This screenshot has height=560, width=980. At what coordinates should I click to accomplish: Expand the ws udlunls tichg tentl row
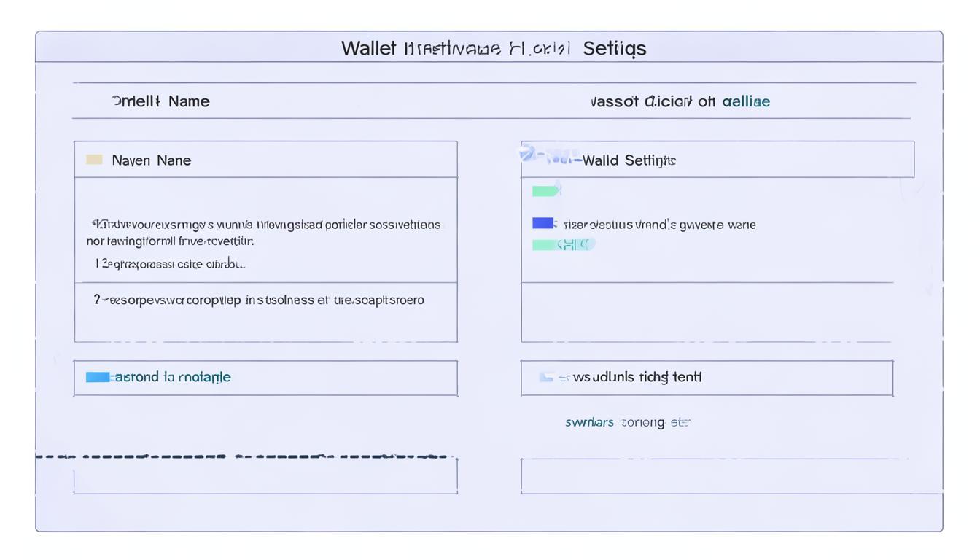pyautogui.click(x=706, y=378)
